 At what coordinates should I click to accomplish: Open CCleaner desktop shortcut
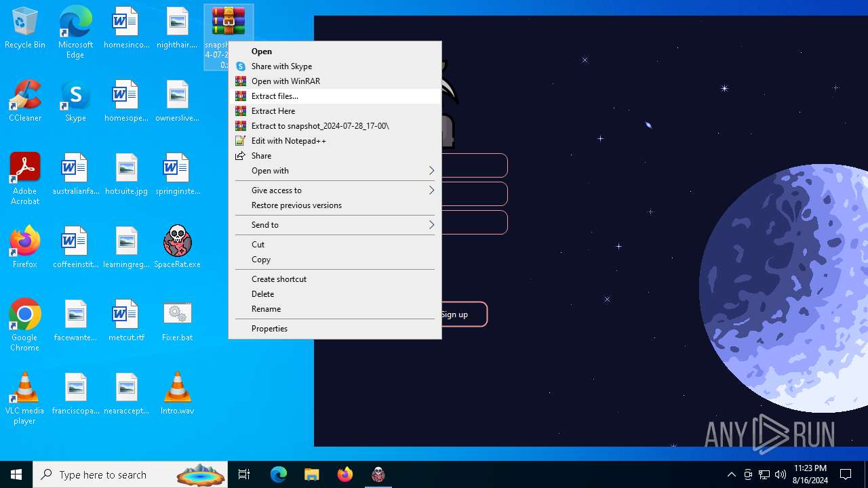pyautogui.click(x=25, y=102)
